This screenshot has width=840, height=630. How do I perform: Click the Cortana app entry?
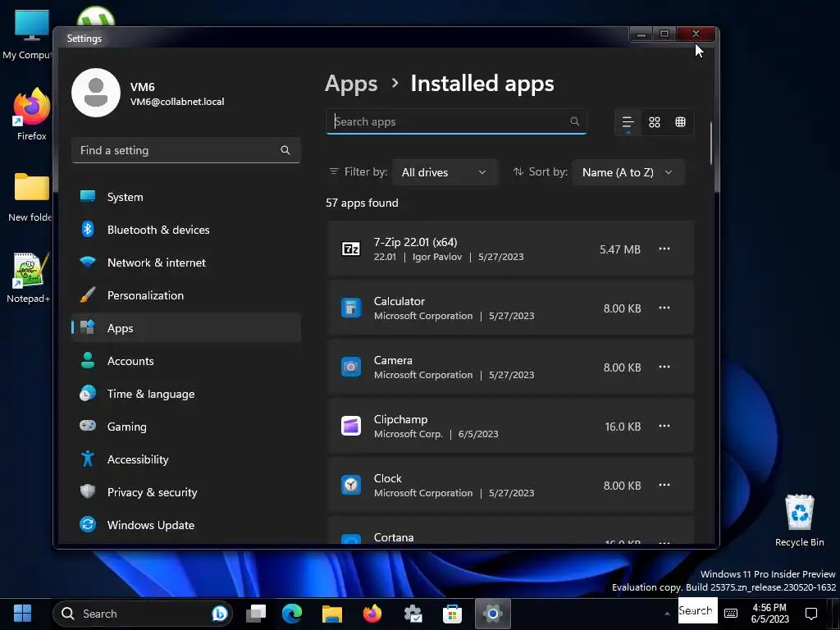510,531
